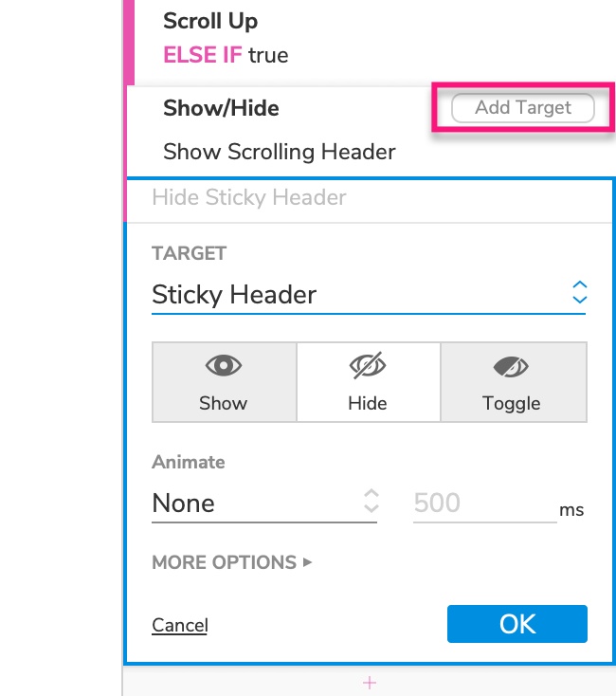Click the ELSE IF true condition

[226, 55]
